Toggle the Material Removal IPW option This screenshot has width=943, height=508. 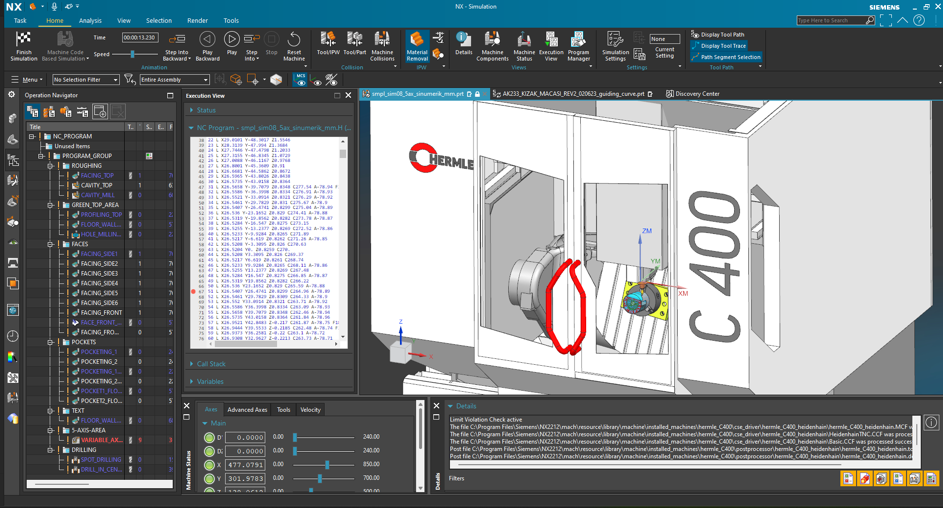point(417,46)
